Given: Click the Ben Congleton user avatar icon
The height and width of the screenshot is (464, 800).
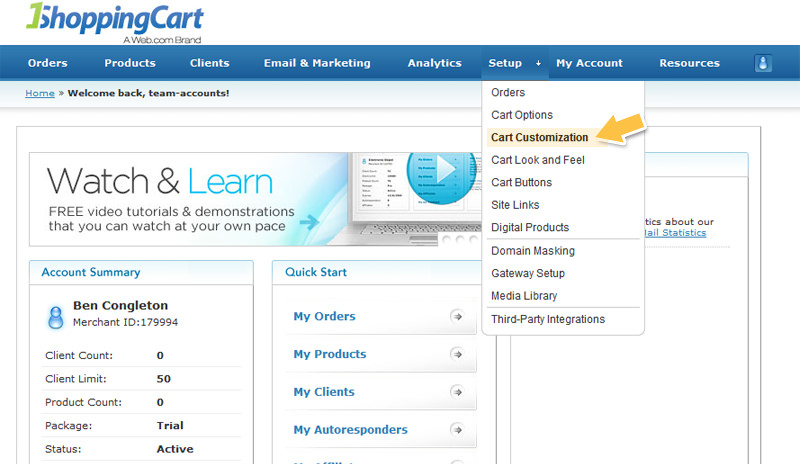Looking at the screenshot, I should [56, 317].
